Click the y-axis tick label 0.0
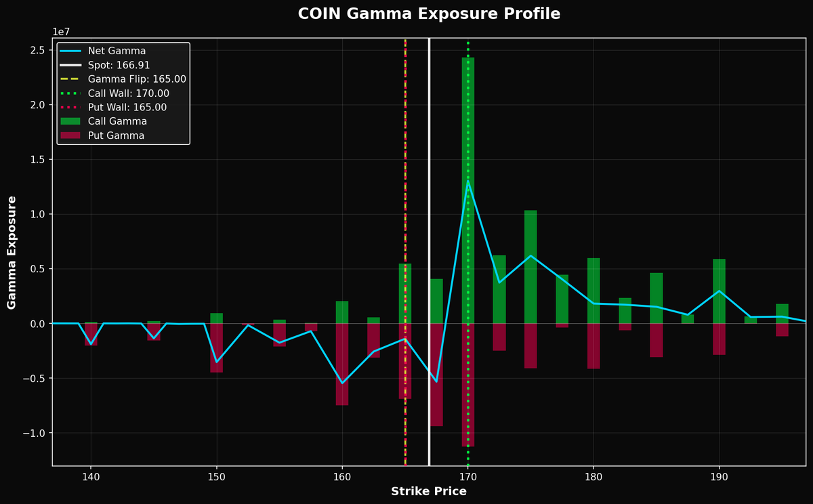 (39, 324)
